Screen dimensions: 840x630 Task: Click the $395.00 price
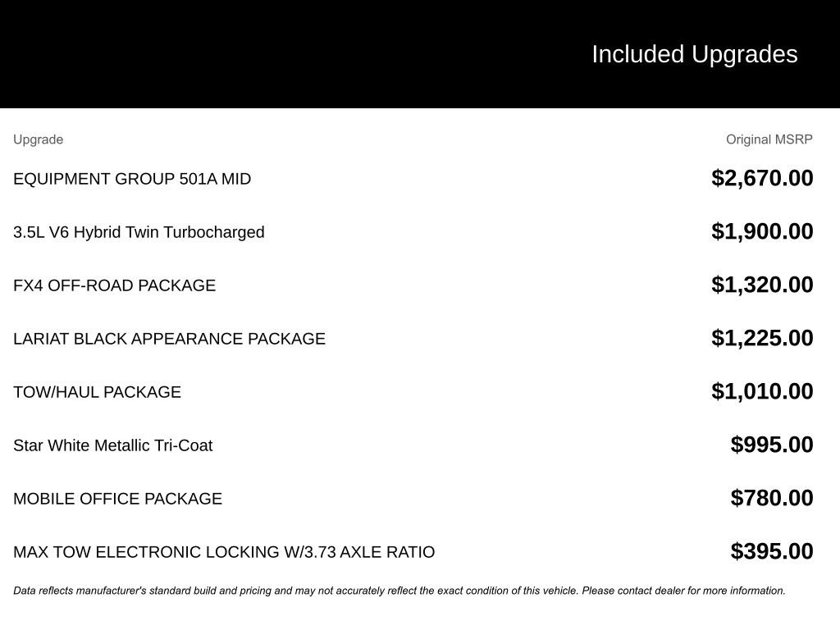(772, 551)
